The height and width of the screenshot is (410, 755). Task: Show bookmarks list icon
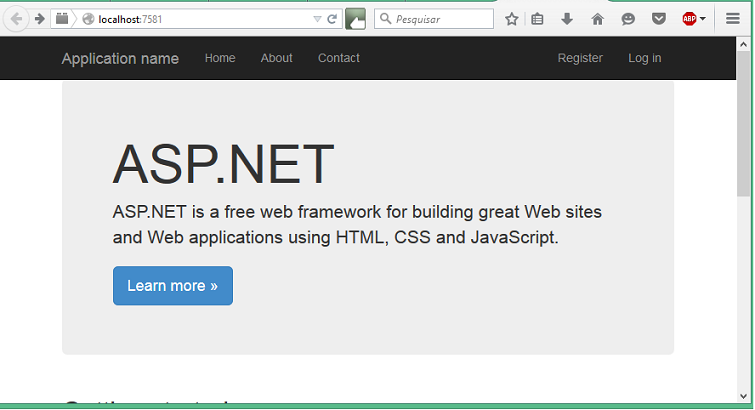537,19
